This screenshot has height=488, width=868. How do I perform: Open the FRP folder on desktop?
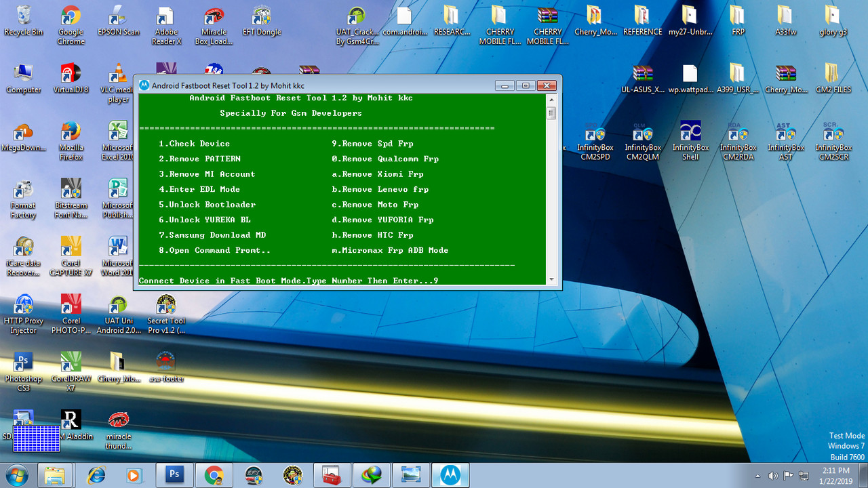[738, 22]
